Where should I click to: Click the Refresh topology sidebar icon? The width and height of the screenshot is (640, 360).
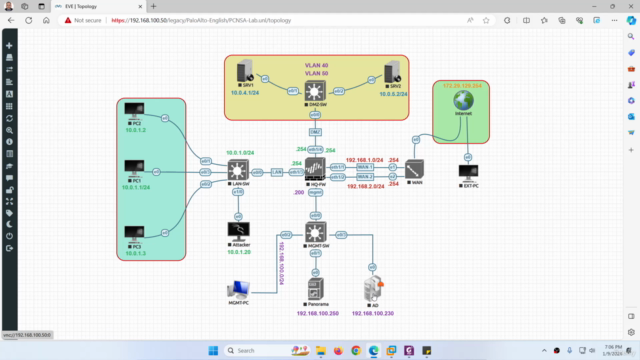pos(9,118)
